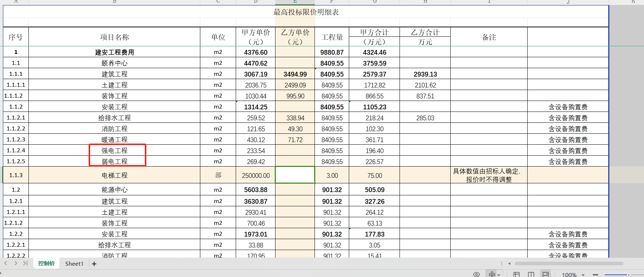This screenshot has width=644, height=277.
Task: Select the empty active cell in 电梯工程 row
Action: tap(295, 175)
